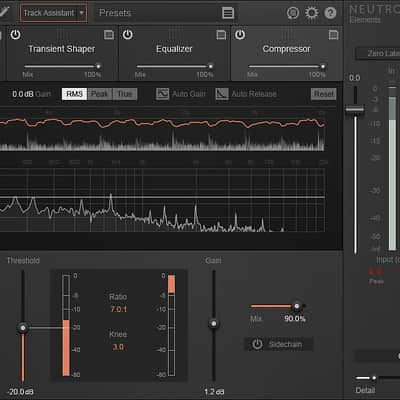Click the red Peak reading
Viewport: 400px width, 400px height.
coord(376,272)
